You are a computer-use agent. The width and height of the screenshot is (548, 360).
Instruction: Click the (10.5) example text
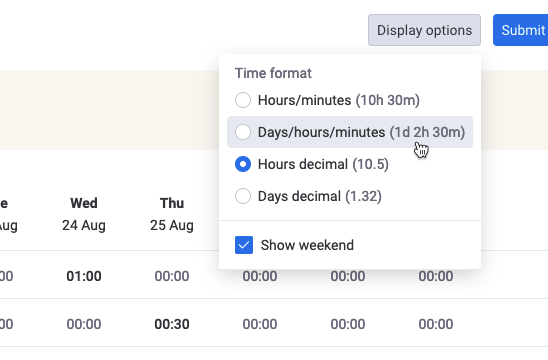[x=370, y=164]
